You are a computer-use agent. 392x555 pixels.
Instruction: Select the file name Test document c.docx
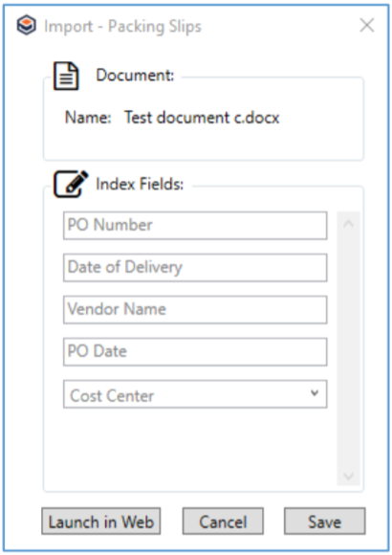tap(202, 118)
